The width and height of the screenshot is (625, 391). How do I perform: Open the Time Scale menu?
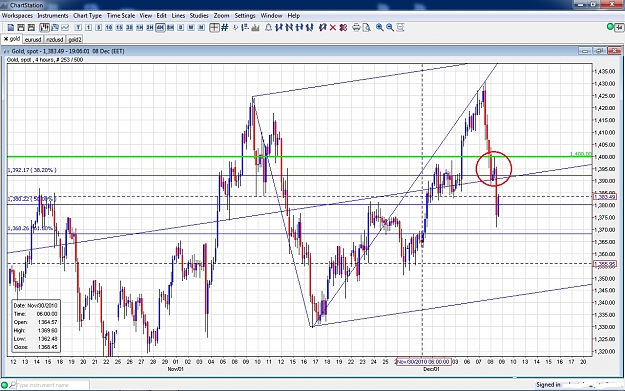pos(121,16)
